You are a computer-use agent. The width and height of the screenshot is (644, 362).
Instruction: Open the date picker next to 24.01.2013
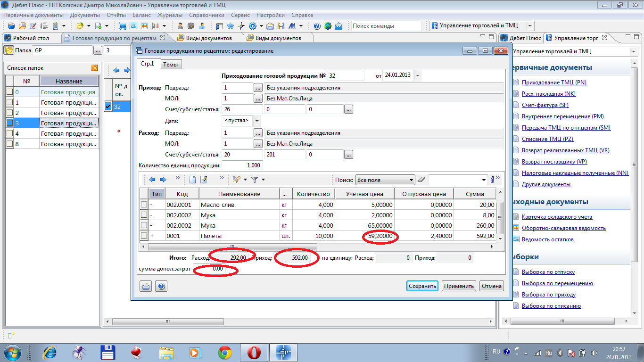pyautogui.click(x=418, y=75)
